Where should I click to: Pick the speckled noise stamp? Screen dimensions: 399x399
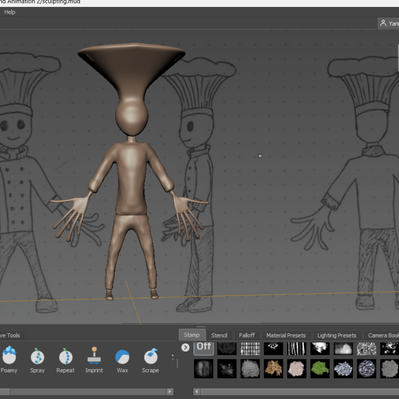[367, 348]
